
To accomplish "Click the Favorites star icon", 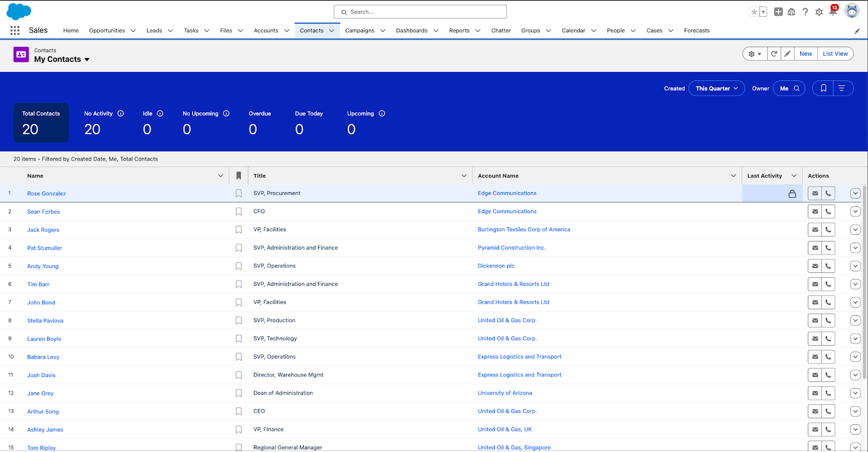I will [754, 12].
